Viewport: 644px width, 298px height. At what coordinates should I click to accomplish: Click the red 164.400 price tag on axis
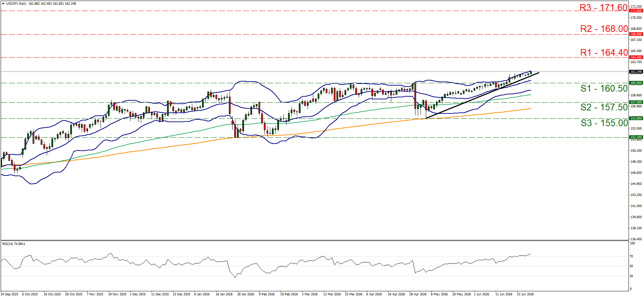point(636,57)
